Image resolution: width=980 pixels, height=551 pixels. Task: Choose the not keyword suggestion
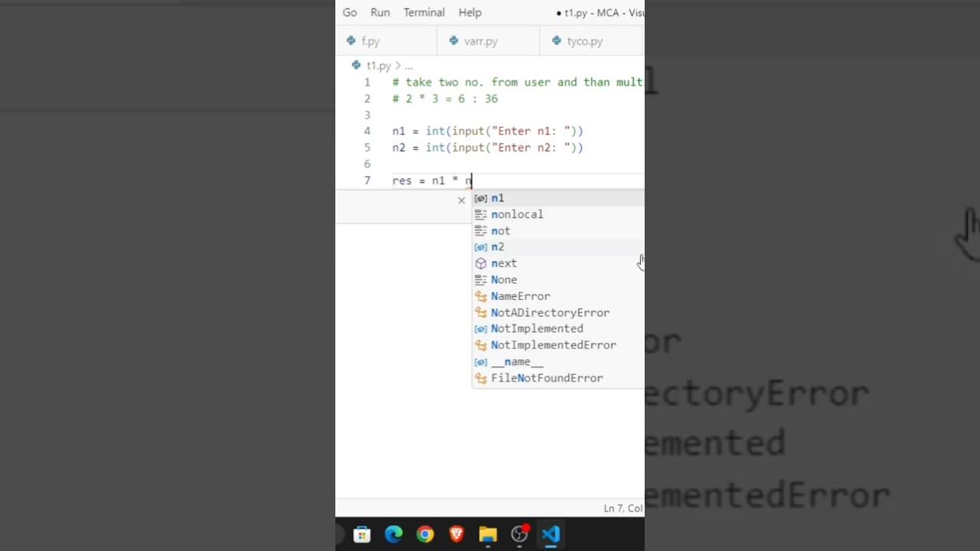pos(558,230)
